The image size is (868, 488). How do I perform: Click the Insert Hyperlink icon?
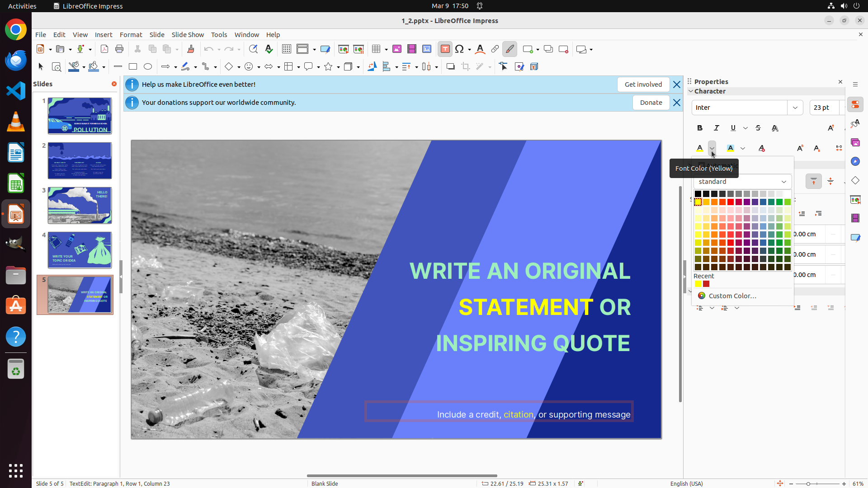click(495, 49)
